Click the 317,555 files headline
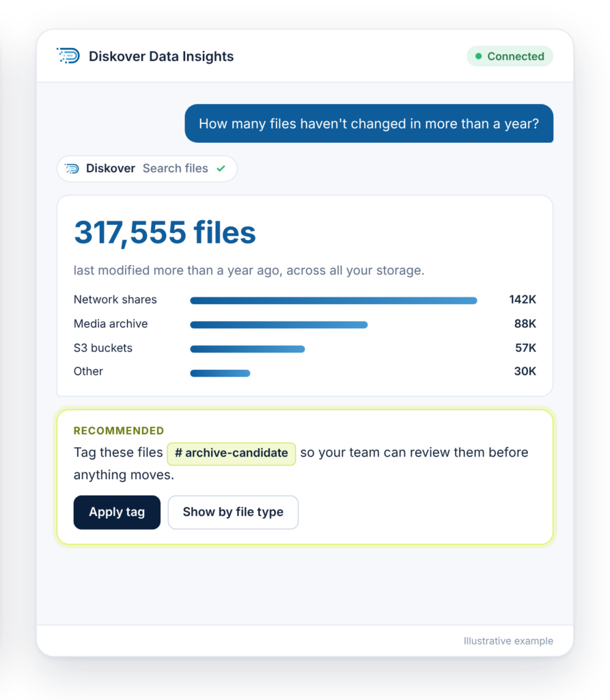The height and width of the screenshot is (700, 610). pos(165,232)
